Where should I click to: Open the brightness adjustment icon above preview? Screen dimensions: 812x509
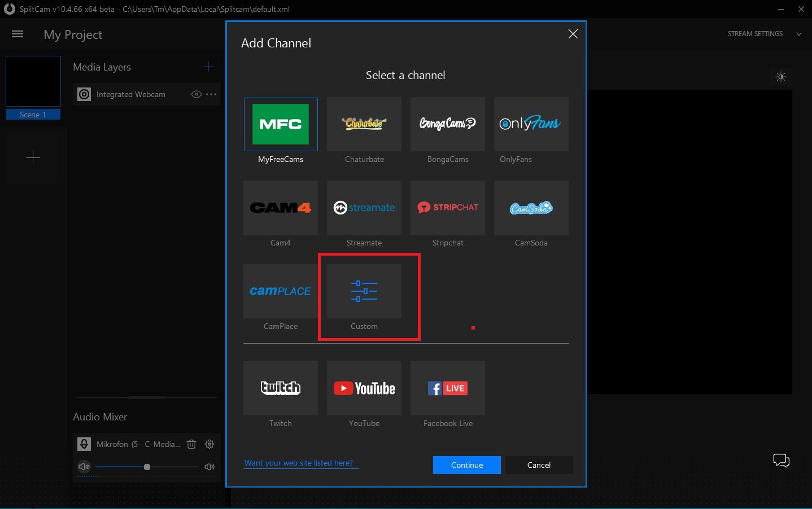[781, 77]
